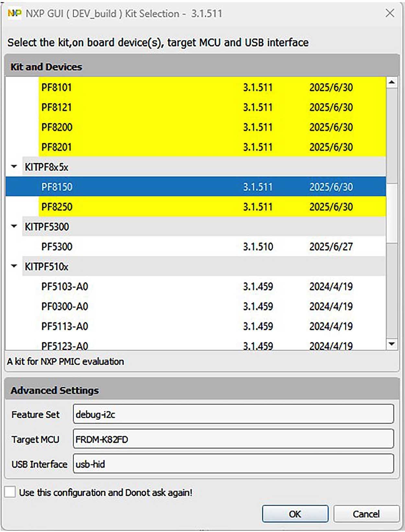Screen dimensions: 405x532
Task: Focus the USB Interface field showing usb-hid
Action: pos(233,464)
